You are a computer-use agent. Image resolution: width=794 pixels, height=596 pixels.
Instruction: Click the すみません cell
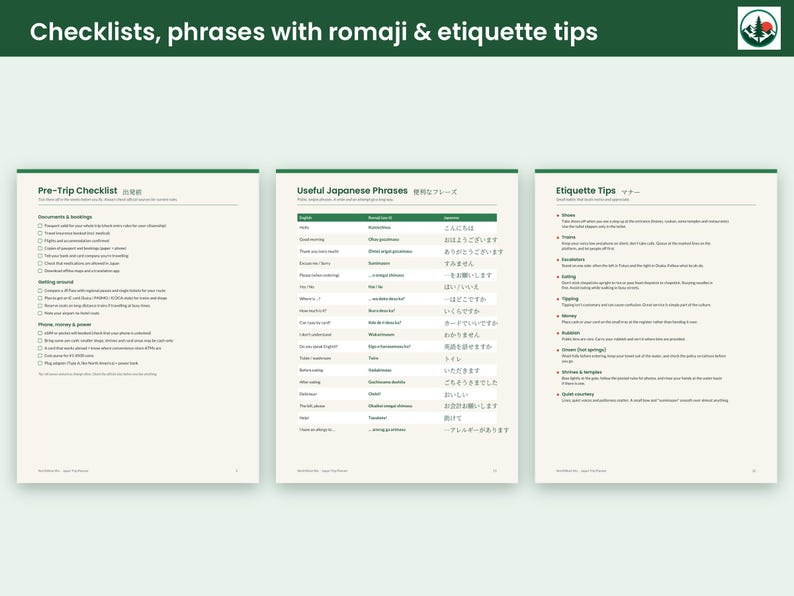click(459, 263)
